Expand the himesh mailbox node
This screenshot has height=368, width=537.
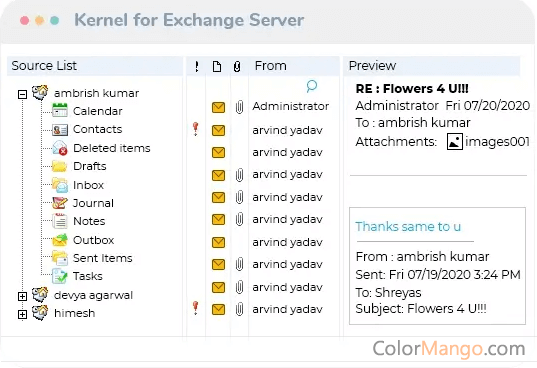22,314
